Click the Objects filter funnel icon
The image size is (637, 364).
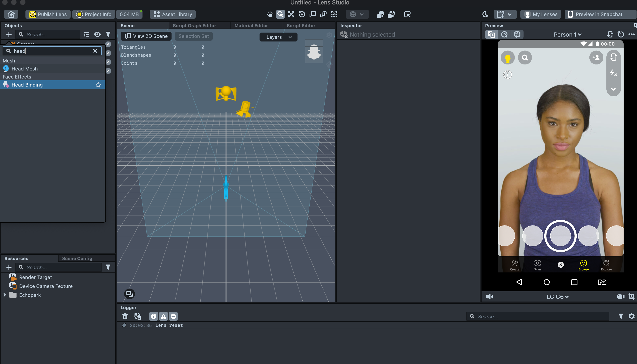coord(108,34)
